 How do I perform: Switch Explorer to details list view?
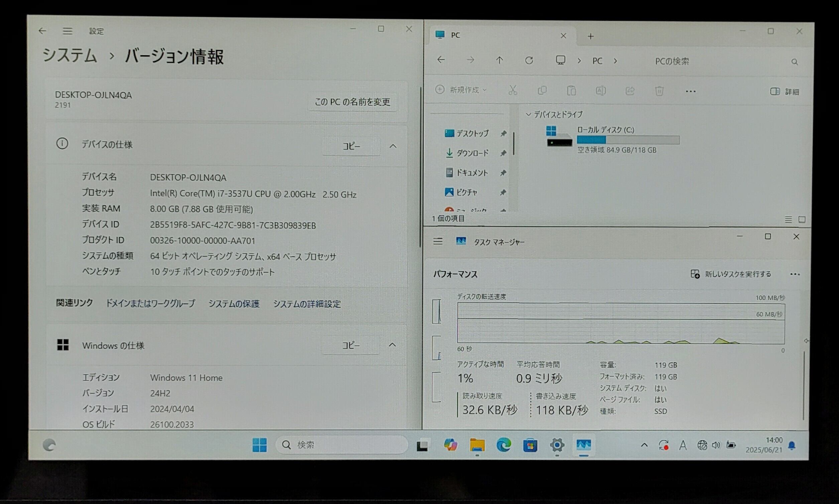click(x=789, y=219)
